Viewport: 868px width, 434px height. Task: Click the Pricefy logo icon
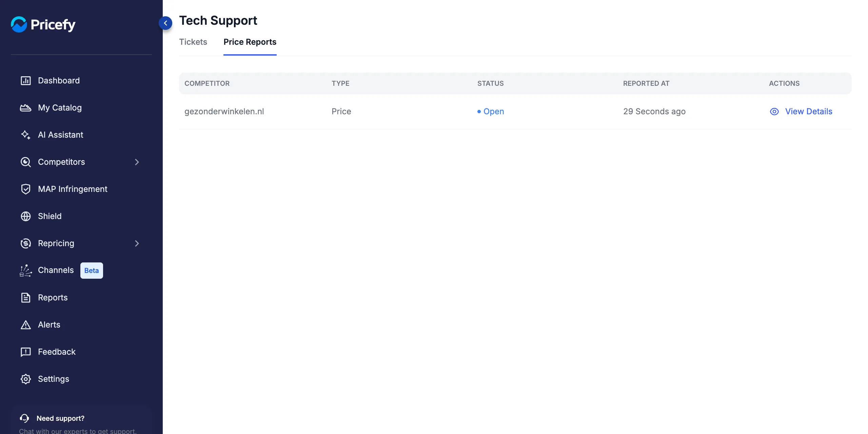[19, 24]
